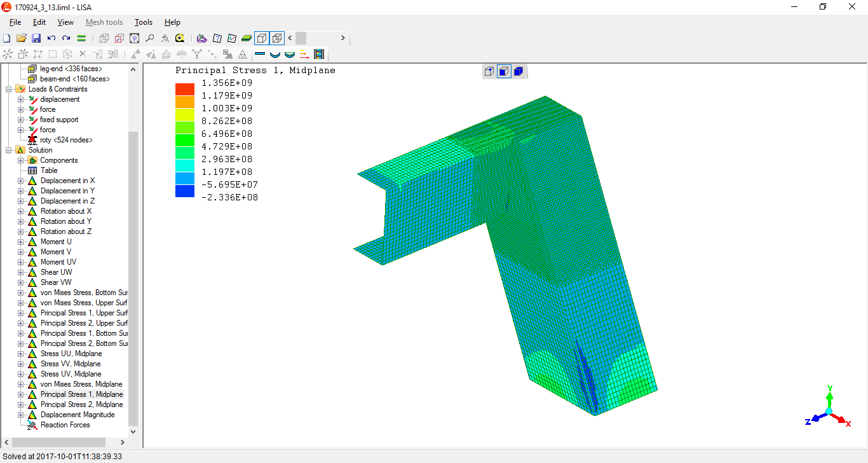Open the Tools menu
This screenshot has height=463, width=868.
pyautogui.click(x=144, y=22)
